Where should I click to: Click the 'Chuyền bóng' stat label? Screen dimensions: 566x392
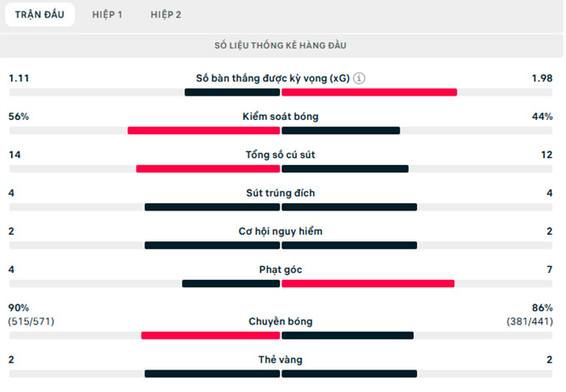281,321
